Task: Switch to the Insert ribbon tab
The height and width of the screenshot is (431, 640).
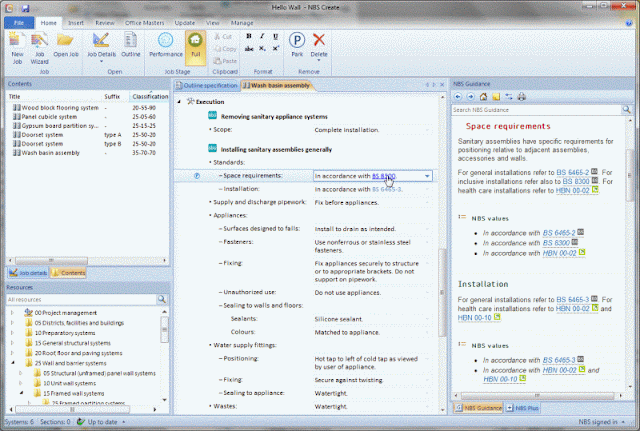Action: [x=76, y=23]
